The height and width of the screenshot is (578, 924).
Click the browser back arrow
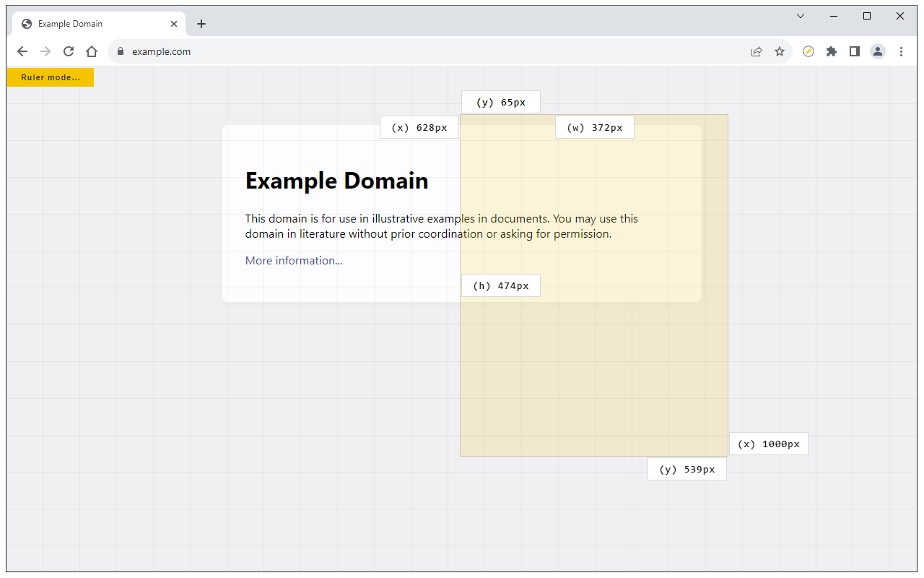[22, 51]
